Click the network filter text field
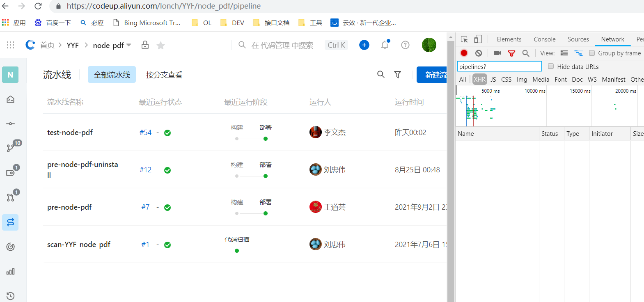This screenshot has width=644, height=302. click(x=500, y=66)
